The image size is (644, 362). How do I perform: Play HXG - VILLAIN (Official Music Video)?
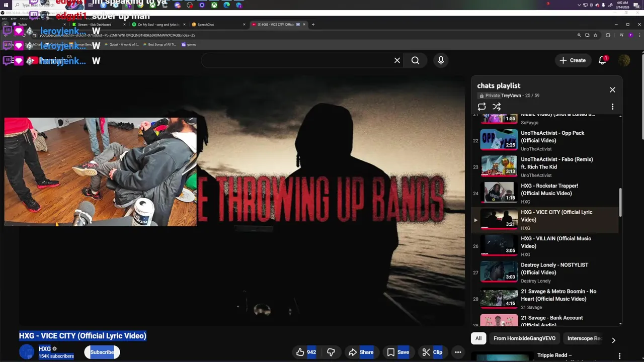click(545, 246)
